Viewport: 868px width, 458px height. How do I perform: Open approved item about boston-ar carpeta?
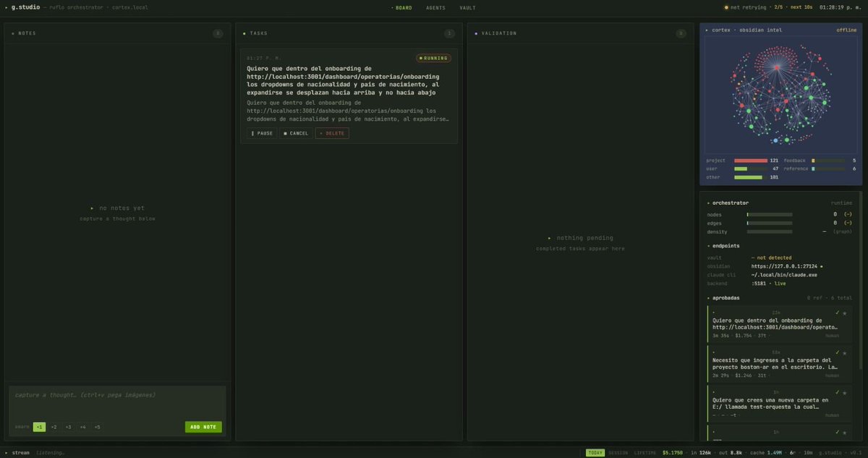pos(779,364)
